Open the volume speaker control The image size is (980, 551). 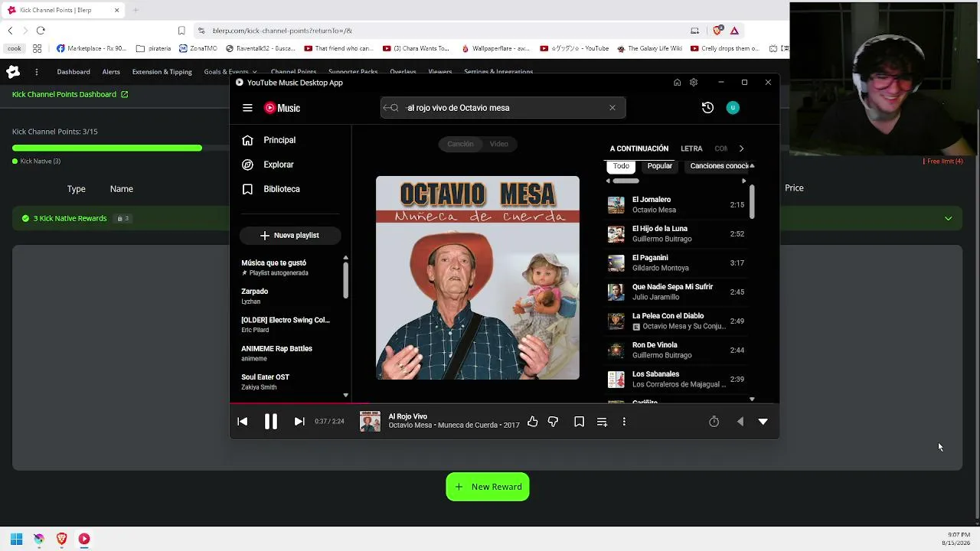point(740,422)
